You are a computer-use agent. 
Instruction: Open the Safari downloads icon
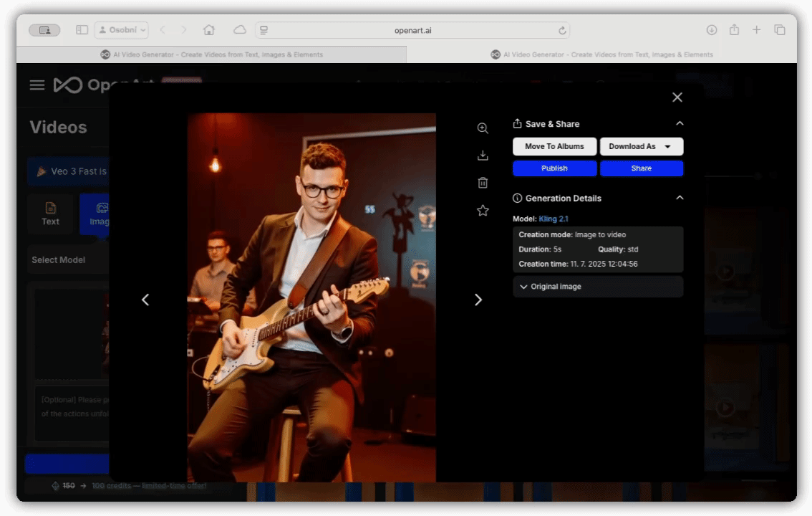click(x=712, y=30)
